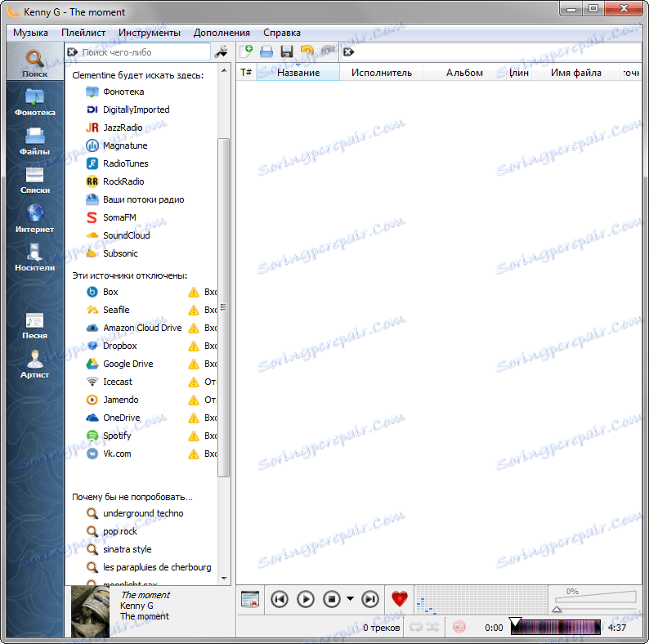
Task: Switch to the Интернет sidebar tab
Action: pos(35,219)
